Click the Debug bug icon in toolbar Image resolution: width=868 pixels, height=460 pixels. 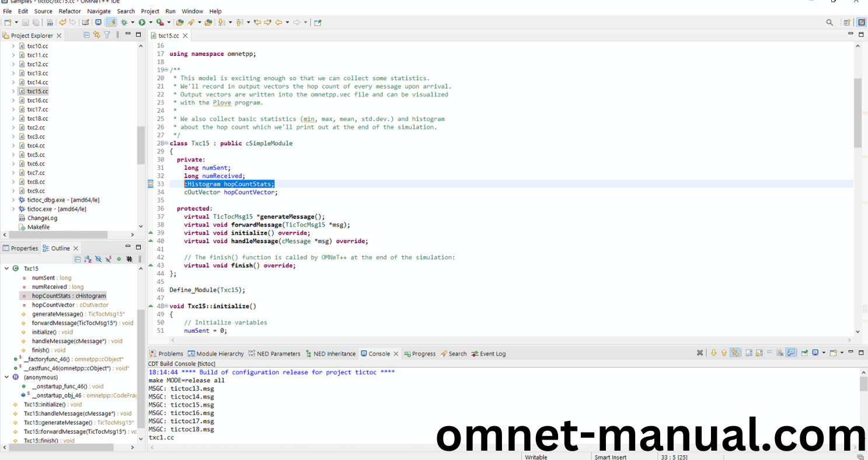point(124,22)
